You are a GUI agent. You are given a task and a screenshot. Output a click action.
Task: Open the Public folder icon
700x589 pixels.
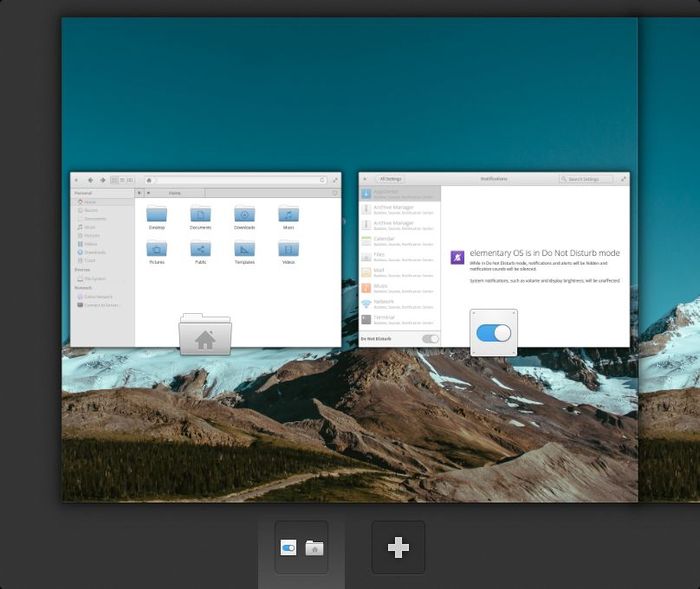(201, 250)
